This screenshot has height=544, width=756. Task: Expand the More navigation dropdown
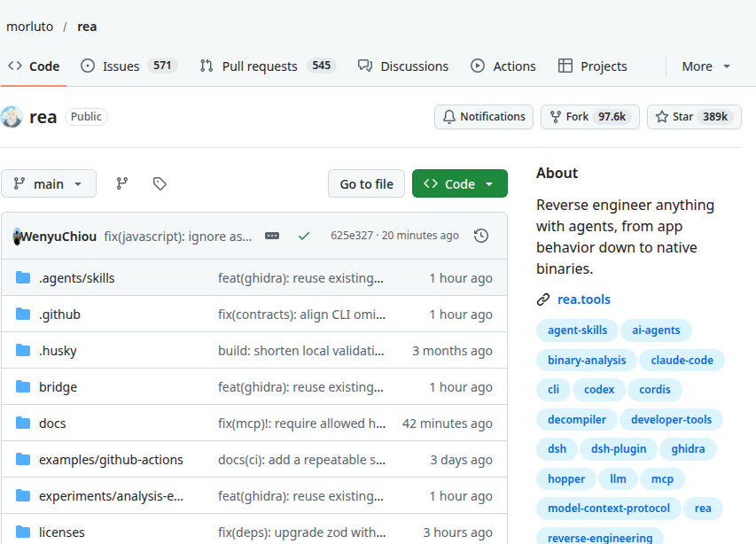705,66
